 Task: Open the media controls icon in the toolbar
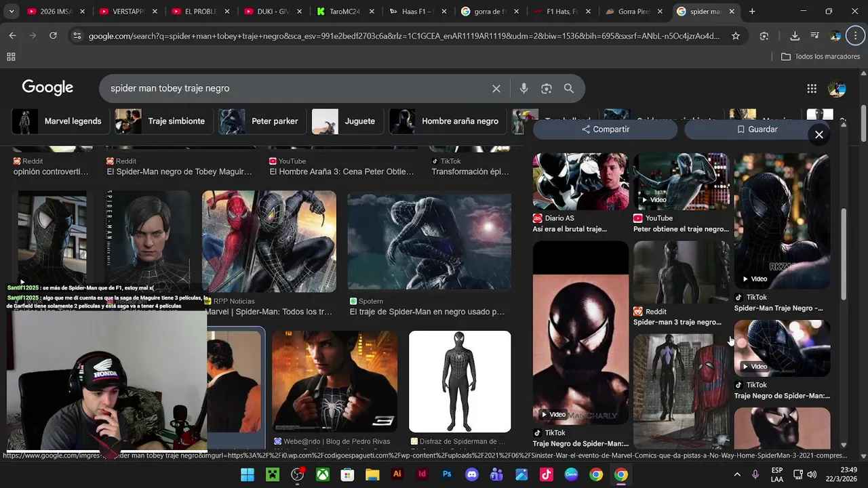point(815,36)
